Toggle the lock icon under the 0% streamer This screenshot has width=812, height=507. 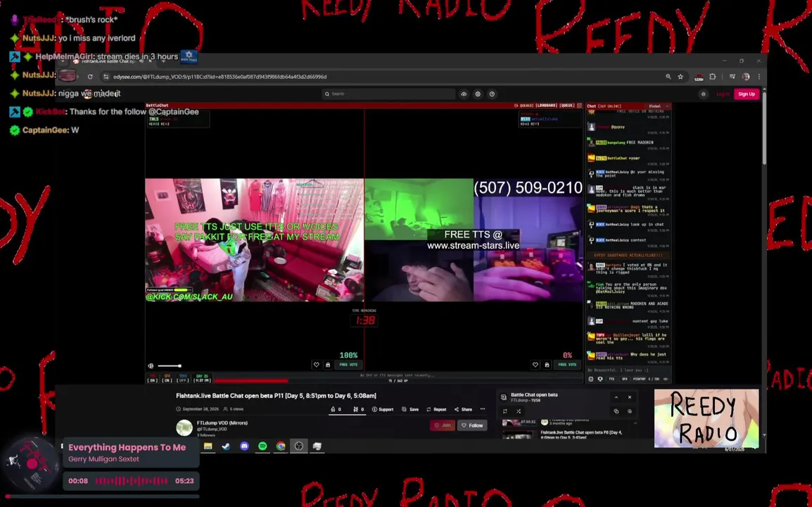(547, 365)
